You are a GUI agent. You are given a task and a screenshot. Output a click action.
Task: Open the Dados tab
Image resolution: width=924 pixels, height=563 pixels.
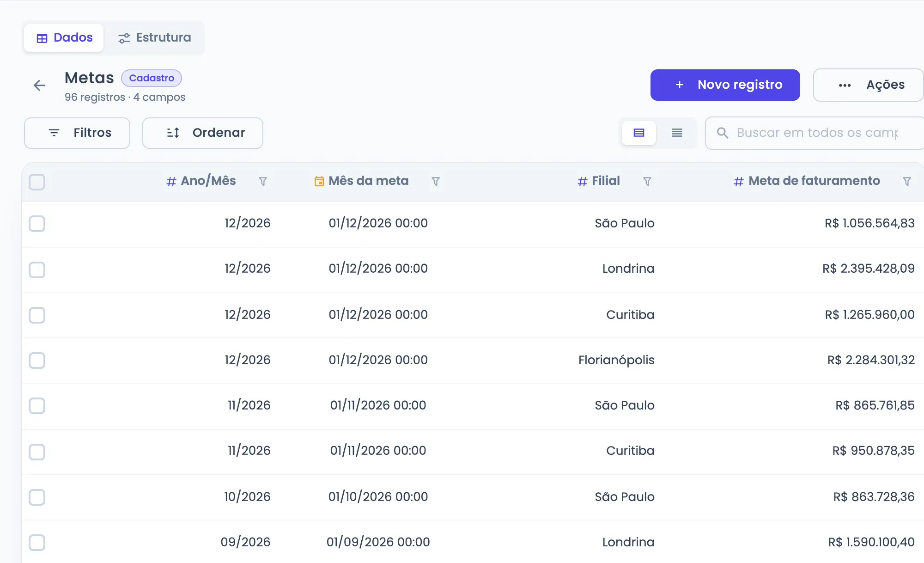click(64, 38)
